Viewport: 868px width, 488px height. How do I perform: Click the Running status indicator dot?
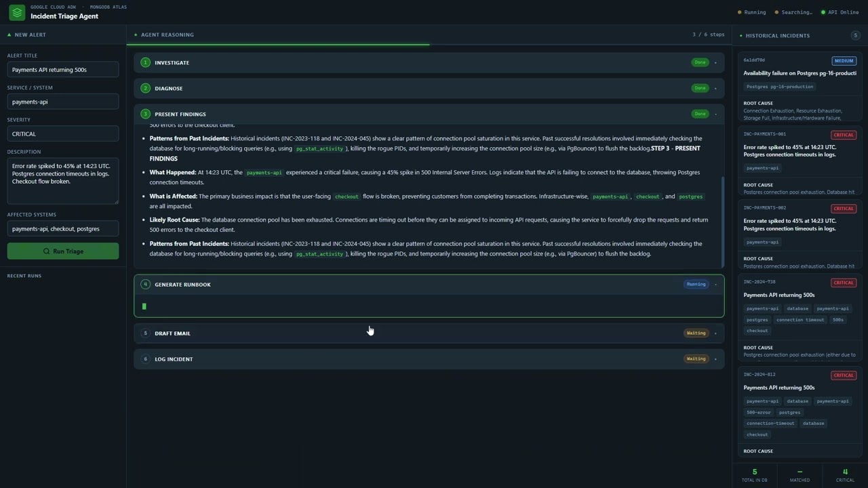click(x=740, y=12)
